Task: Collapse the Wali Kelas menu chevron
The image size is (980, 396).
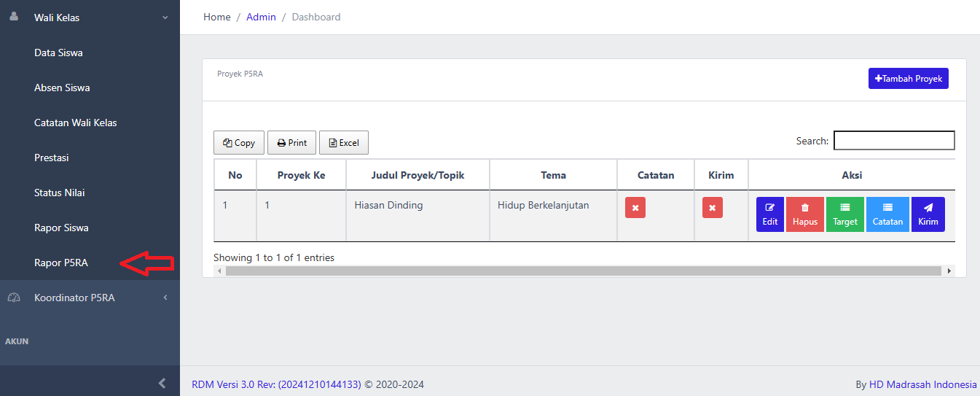Action: pyautogui.click(x=165, y=18)
